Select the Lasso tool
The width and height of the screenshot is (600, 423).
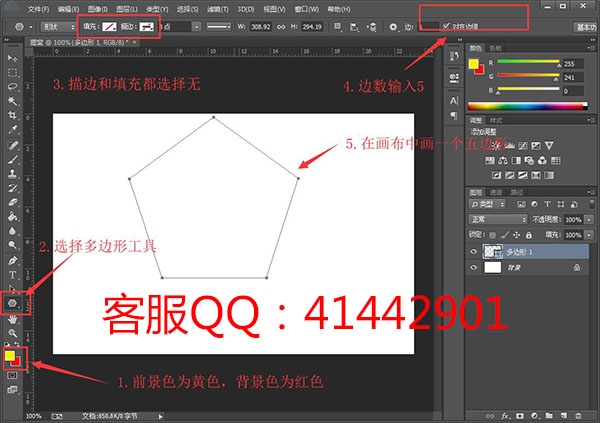tap(12, 87)
